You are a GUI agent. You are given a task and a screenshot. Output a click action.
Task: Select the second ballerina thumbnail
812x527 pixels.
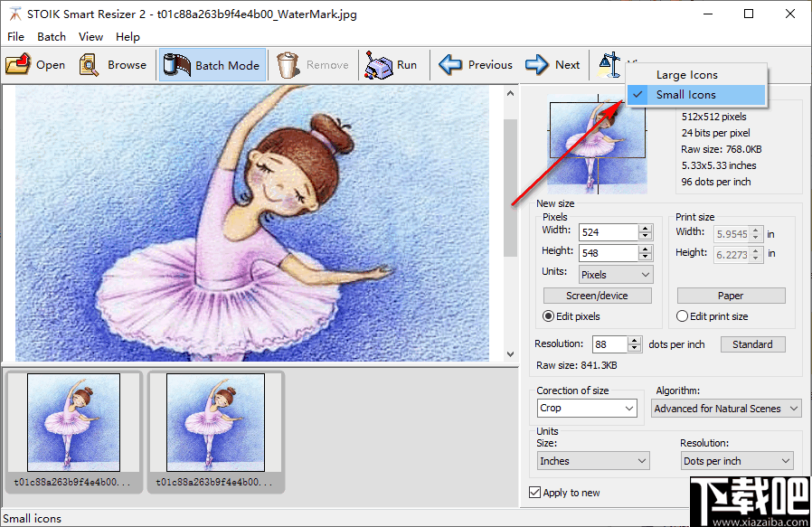215,422
